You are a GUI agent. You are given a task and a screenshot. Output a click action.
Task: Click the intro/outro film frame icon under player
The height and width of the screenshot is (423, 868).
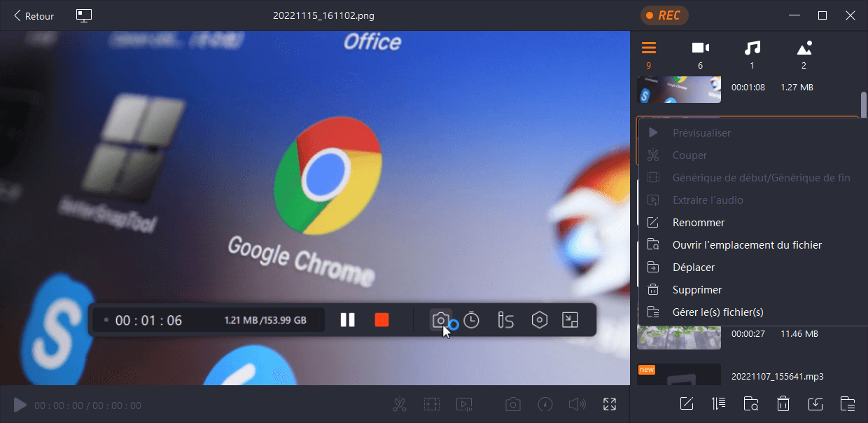(432, 404)
